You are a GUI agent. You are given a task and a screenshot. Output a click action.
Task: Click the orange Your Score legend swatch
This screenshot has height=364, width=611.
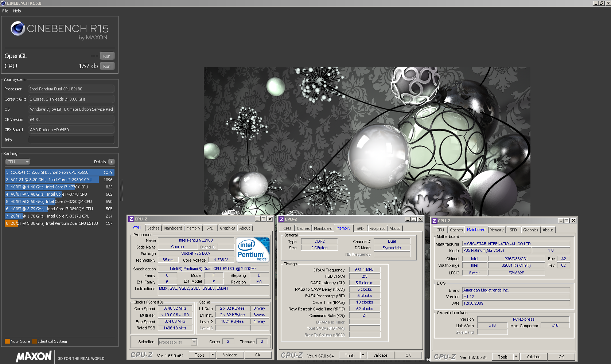pyautogui.click(x=7, y=341)
